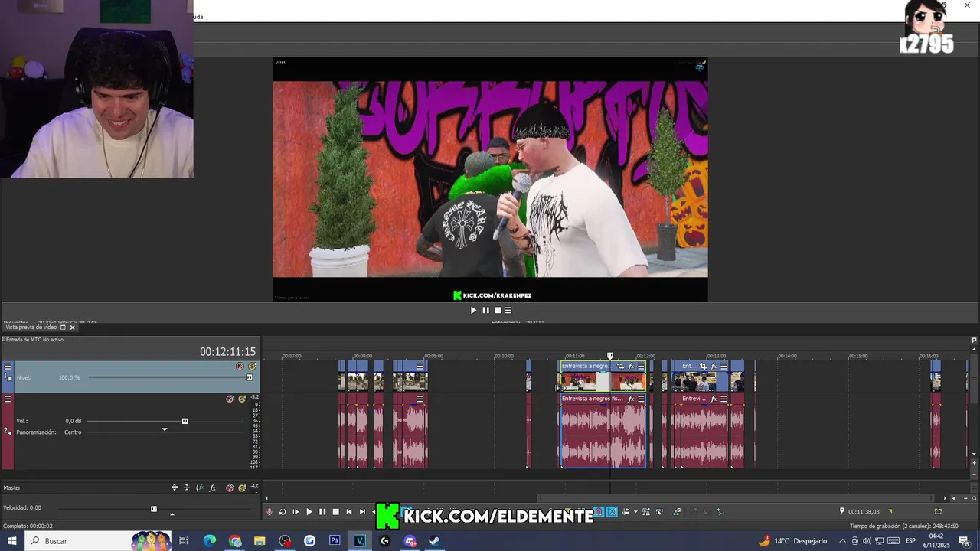This screenshot has width=980, height=551.
Task: Click ignore event grouping icon
Action: pyautogui.click(x=659, y=512)
